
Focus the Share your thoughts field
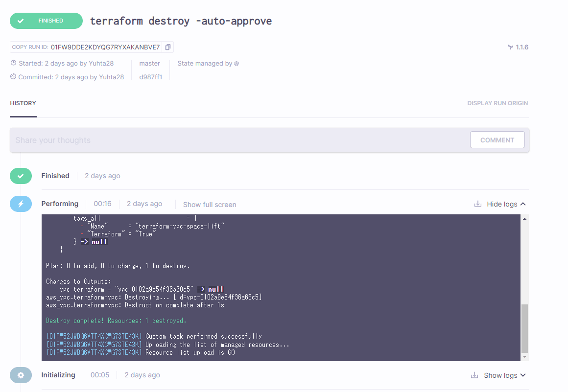[239, 140]
